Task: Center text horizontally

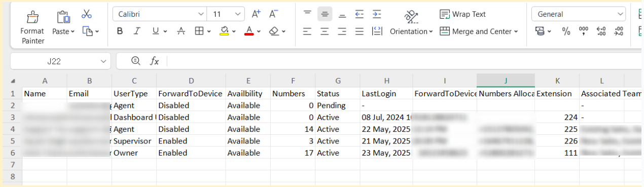Action: click(325, 31)
